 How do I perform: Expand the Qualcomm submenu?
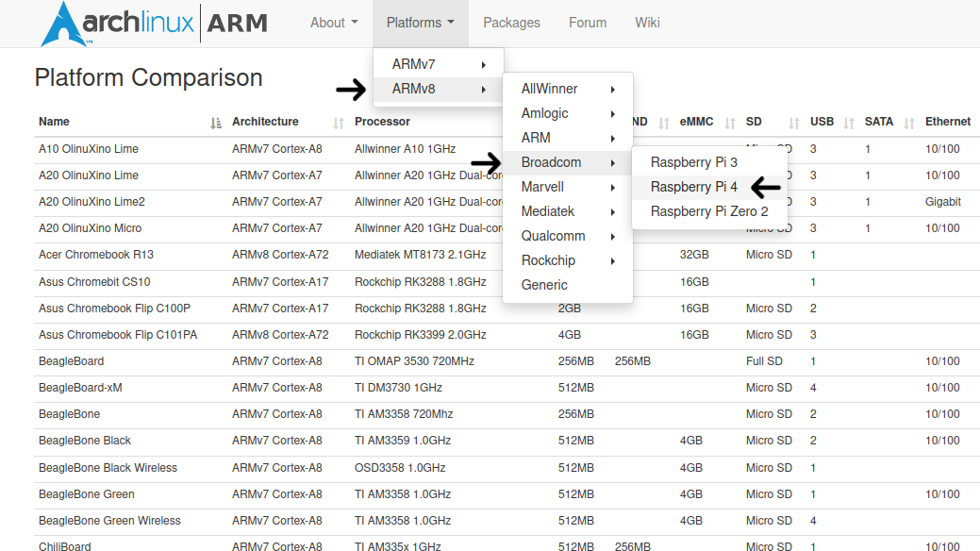[568, 236]
